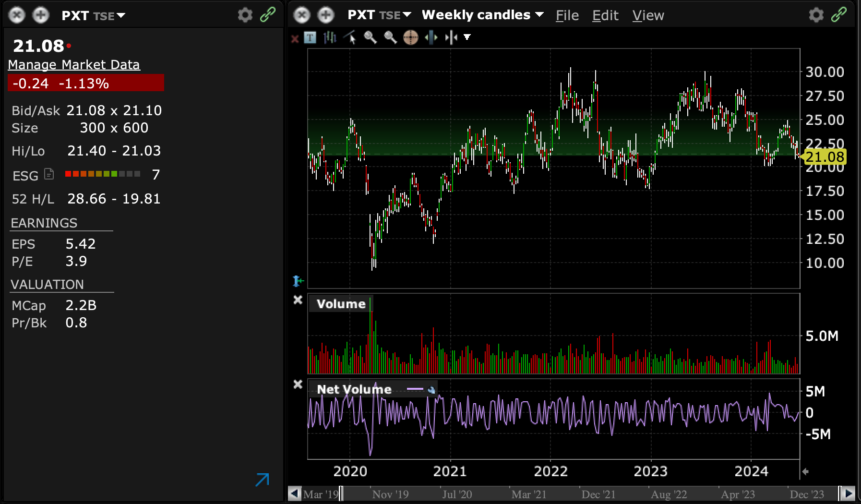Toggle the crosshair tool

click(x=411, y=37)
